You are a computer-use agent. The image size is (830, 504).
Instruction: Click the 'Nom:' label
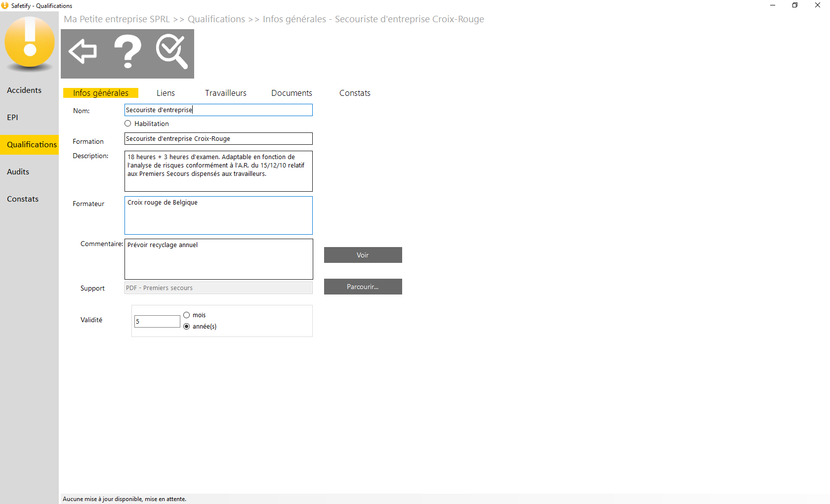pos(82,111)
